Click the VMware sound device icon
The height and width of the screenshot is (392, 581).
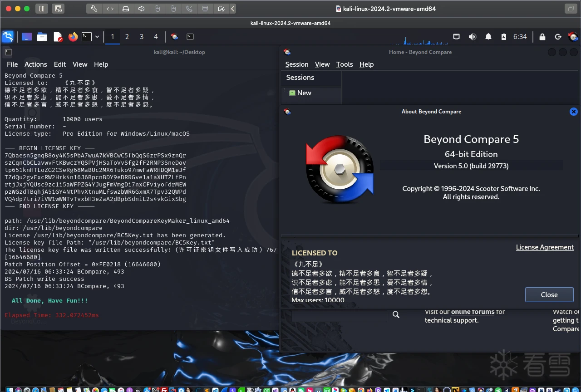pyautogui.click(x=142, y=9)
